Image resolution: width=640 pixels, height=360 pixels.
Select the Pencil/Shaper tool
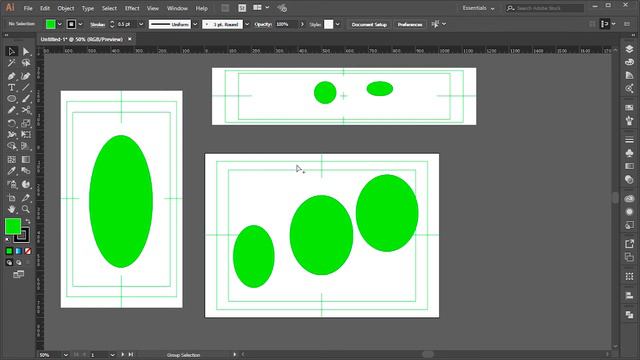click(x=11, y=110)
